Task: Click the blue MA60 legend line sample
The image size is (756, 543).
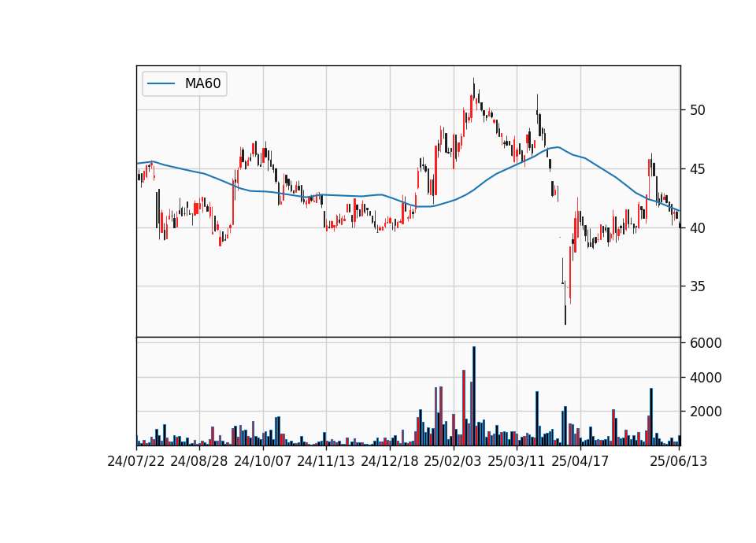Action: (x=161, y=83)
